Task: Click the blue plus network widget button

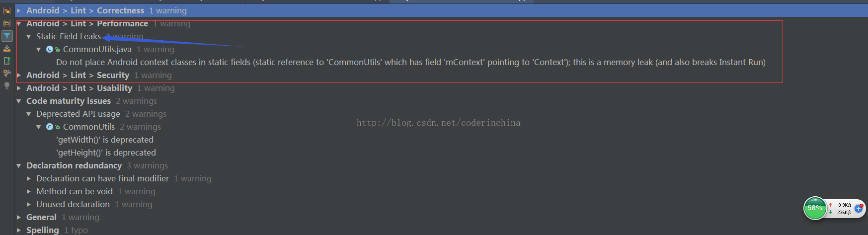Action: [859, 208]
